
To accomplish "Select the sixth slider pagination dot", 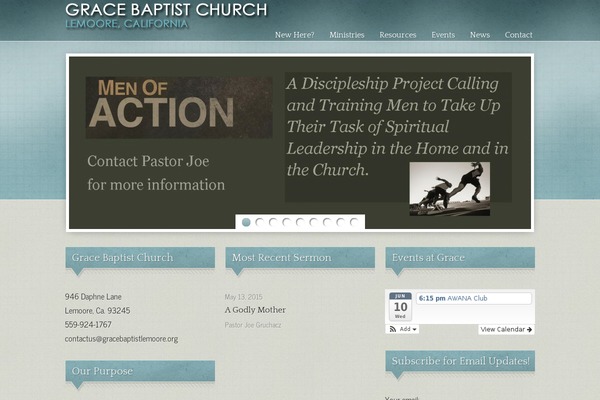I will (313, 222).
